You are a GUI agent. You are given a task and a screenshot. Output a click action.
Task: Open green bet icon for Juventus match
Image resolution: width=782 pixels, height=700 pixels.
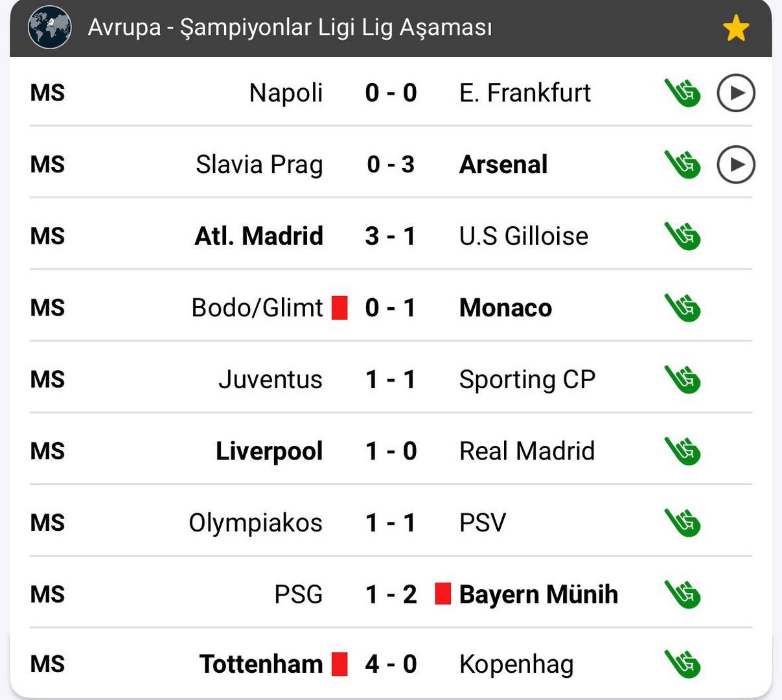pos(682,380)
